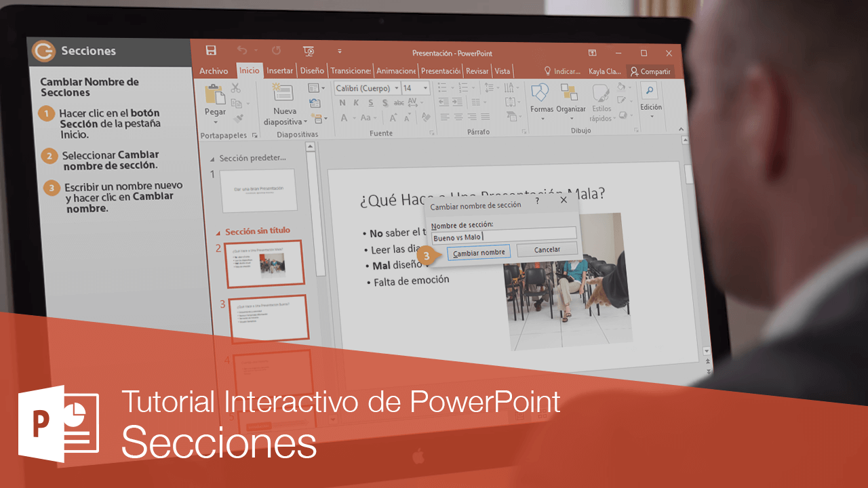Click the Indicar... tell me box
868x488 pixels.
pyautogui.click(x=563, y=71)
